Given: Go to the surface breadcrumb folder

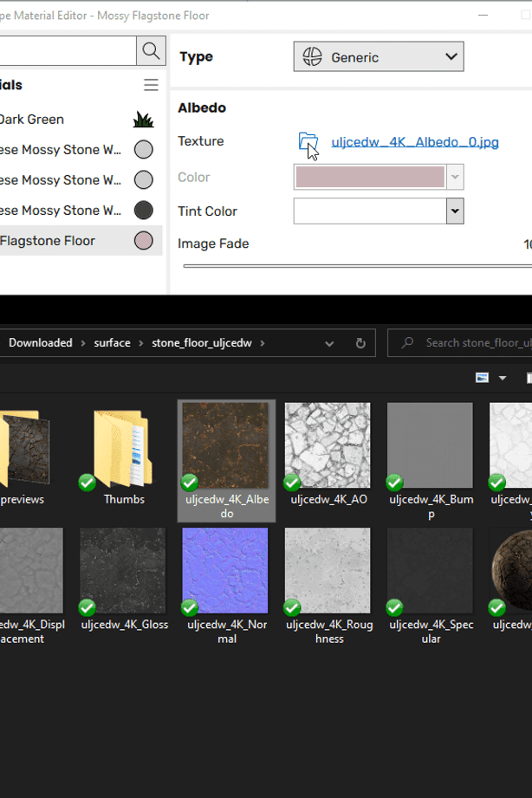Looking at the screenshot, I should [x=112, y=343].
